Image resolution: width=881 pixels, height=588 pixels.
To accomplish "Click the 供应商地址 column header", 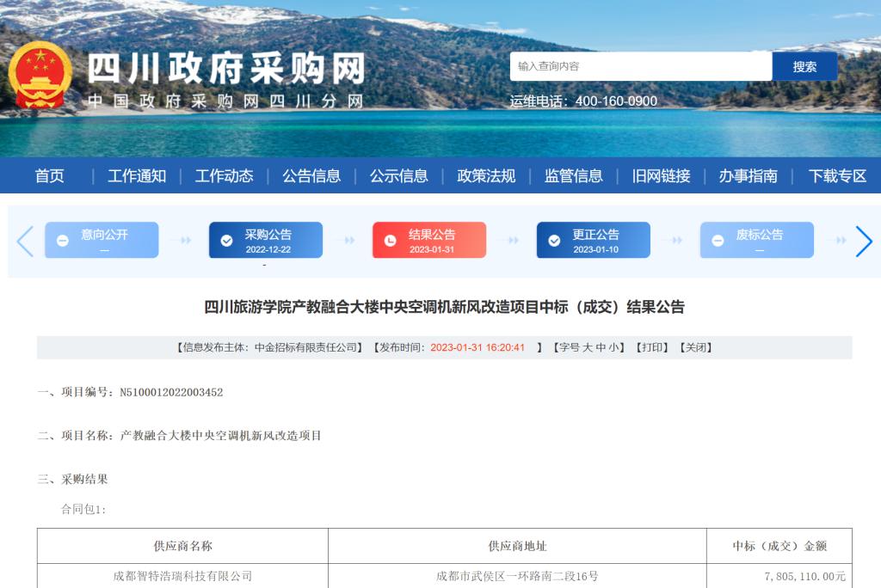I will (x=517, y=546).
